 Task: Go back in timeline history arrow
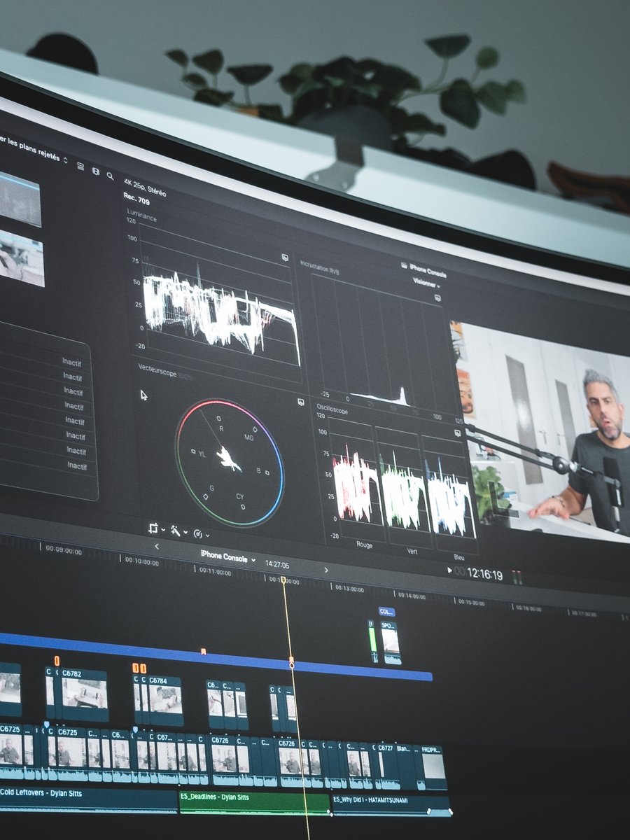click(156, 547)
